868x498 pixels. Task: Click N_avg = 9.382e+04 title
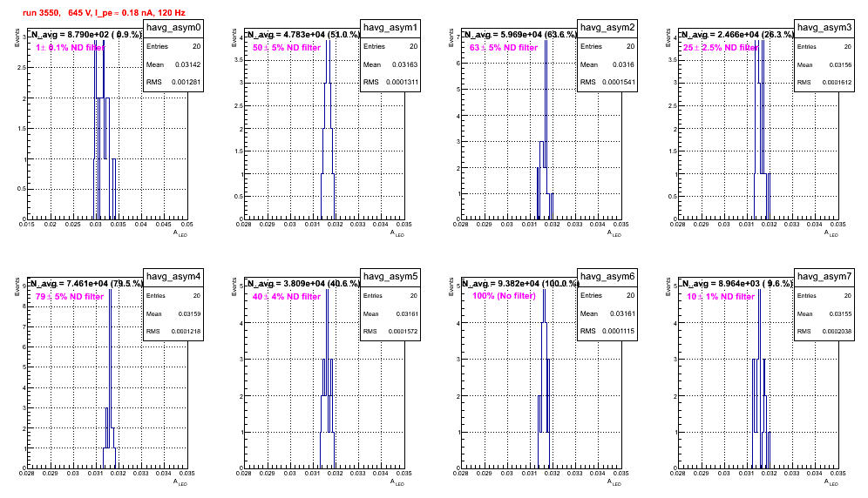pos(519,283)
